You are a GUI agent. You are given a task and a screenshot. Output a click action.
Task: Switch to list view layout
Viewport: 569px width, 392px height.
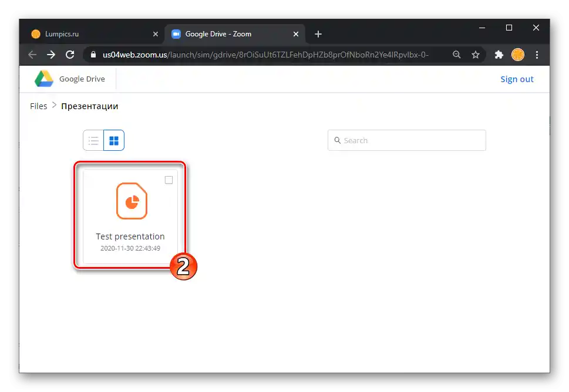(93, 140)
